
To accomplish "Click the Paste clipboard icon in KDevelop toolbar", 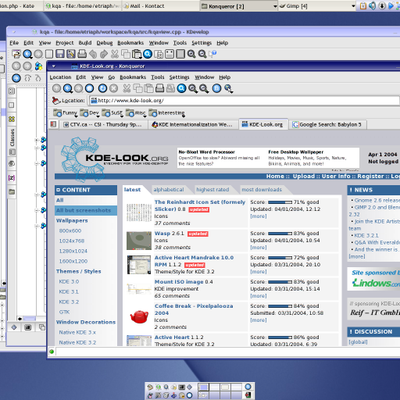I will [x=137, y=54].
